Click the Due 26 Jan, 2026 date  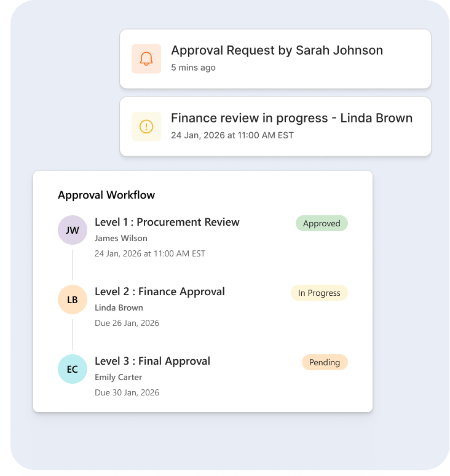point(127,323)
